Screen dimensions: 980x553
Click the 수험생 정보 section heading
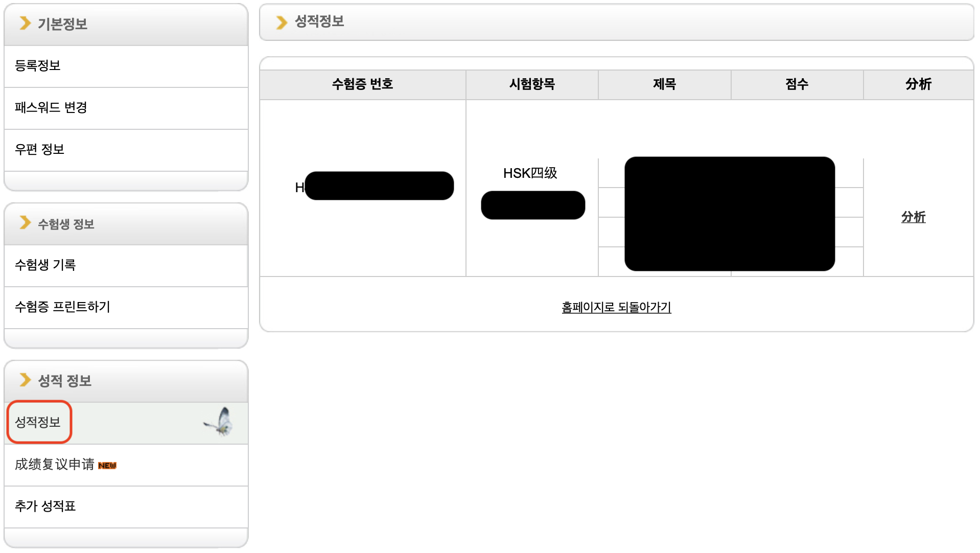[x=66, y=224]
